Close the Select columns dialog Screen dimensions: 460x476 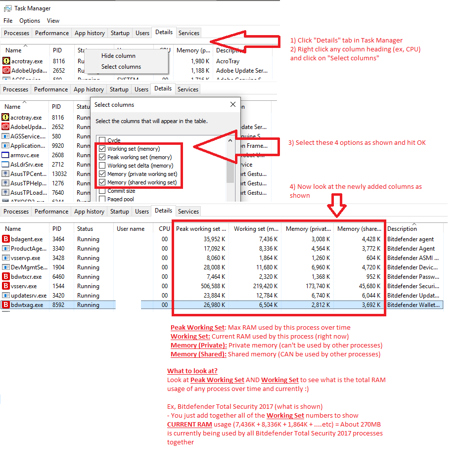pos(233,104)
